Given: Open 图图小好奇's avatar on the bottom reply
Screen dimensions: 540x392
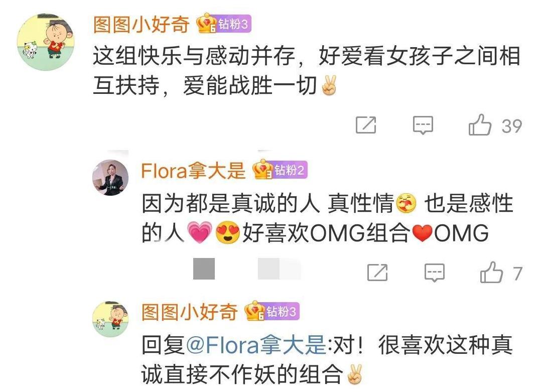Looking at the screenshot, I should [x=110, y=319].
